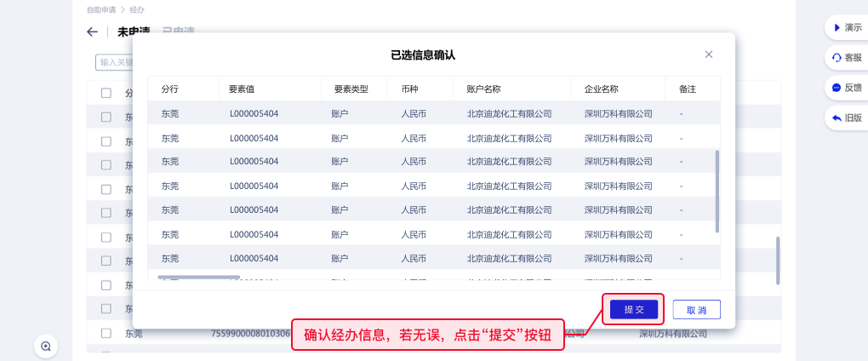Click the zoom magnifier icon at bottom left

pos(46,346)
